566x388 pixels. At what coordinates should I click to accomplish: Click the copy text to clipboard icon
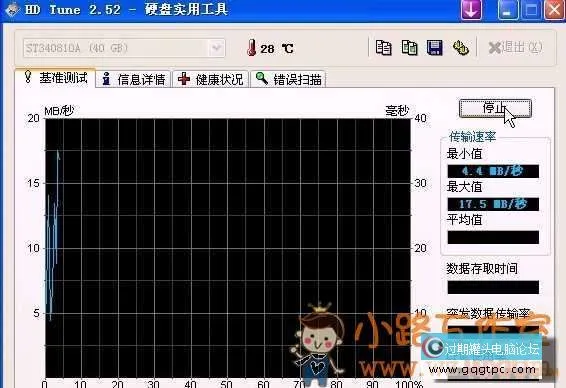(383, 48)
